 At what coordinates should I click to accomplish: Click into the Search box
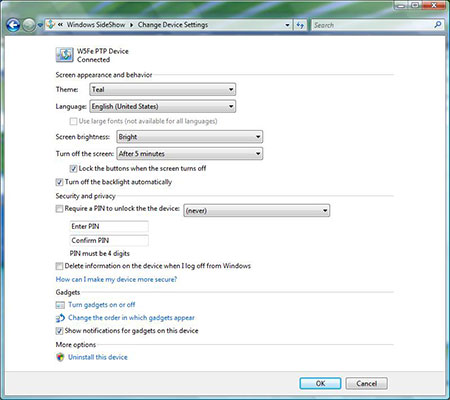click(x=373, y=25)
